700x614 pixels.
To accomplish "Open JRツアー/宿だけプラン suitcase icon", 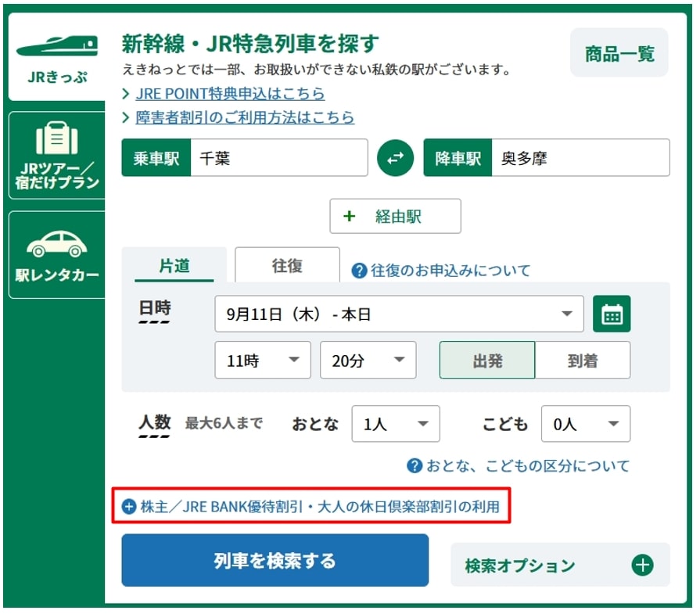I will (x=57, y=138).
